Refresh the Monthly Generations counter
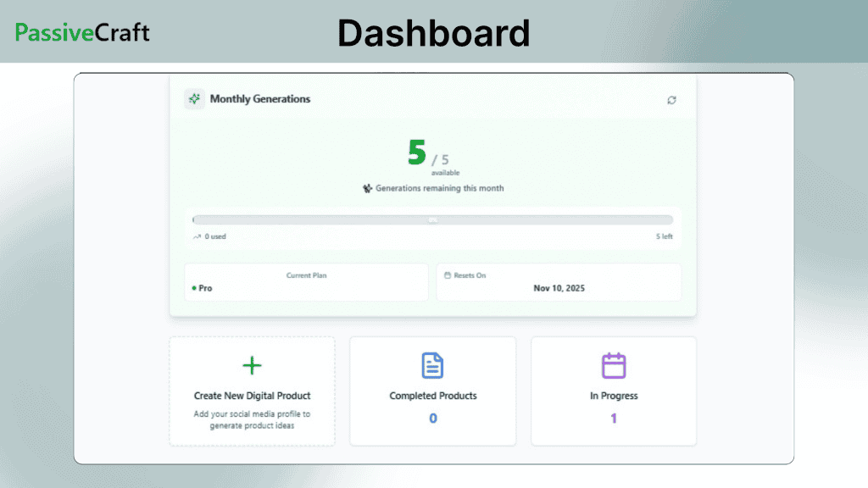 671,100
